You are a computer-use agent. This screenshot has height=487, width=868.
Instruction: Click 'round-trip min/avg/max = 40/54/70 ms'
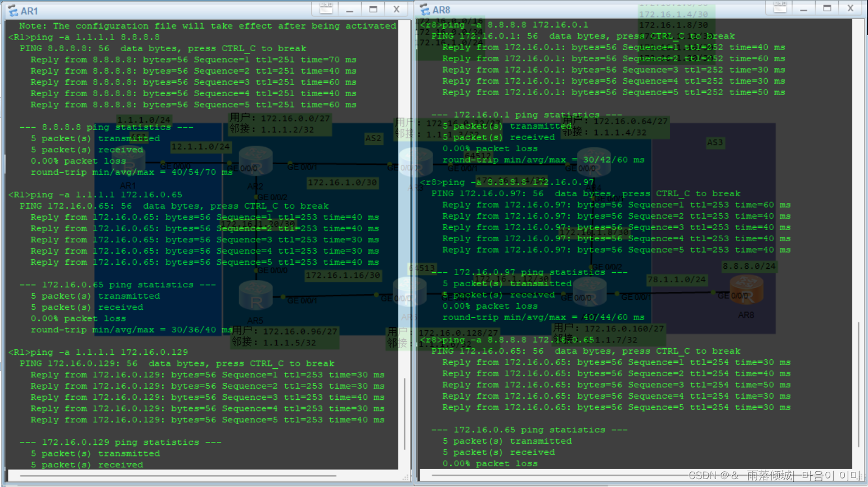tap(132, 172)
